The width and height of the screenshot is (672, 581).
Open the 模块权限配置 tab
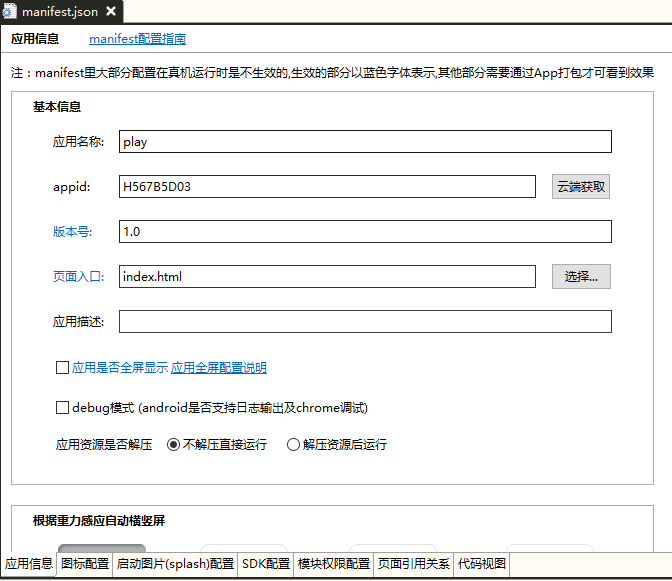click(334, 563)
